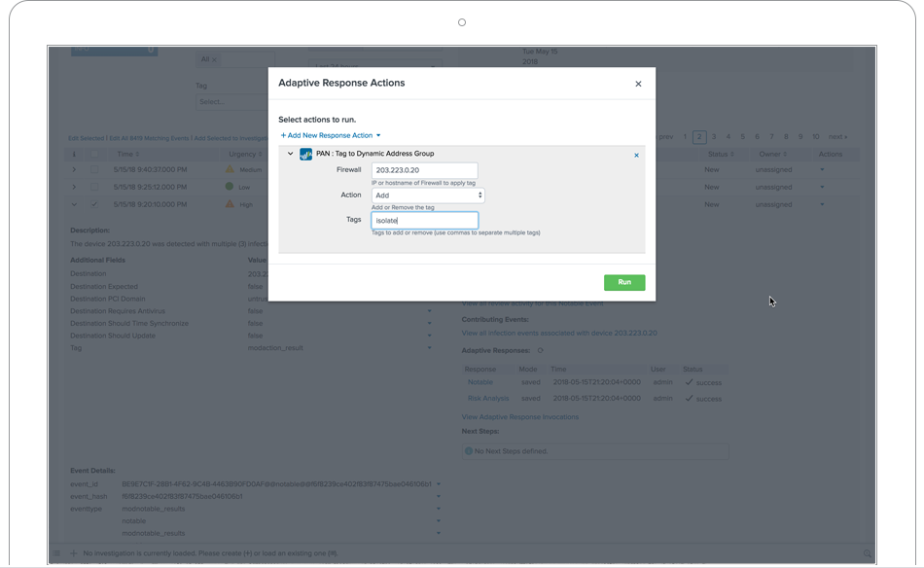Open dropdown for Destination Should Time Synchronize field
Image resolution: width=924 pixels, height=568 pixels.
pos(430,324)
